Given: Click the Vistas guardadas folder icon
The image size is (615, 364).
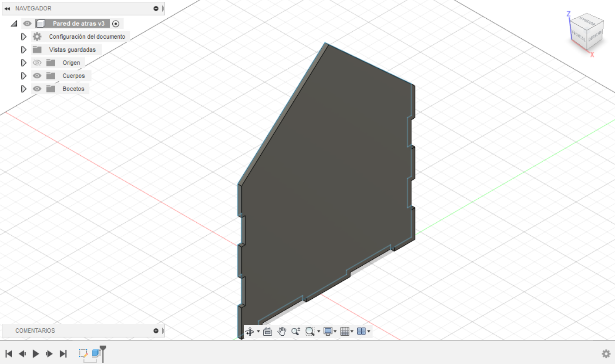Looking at the screenshot, I should pyautogui.click(x=37, y=50).
